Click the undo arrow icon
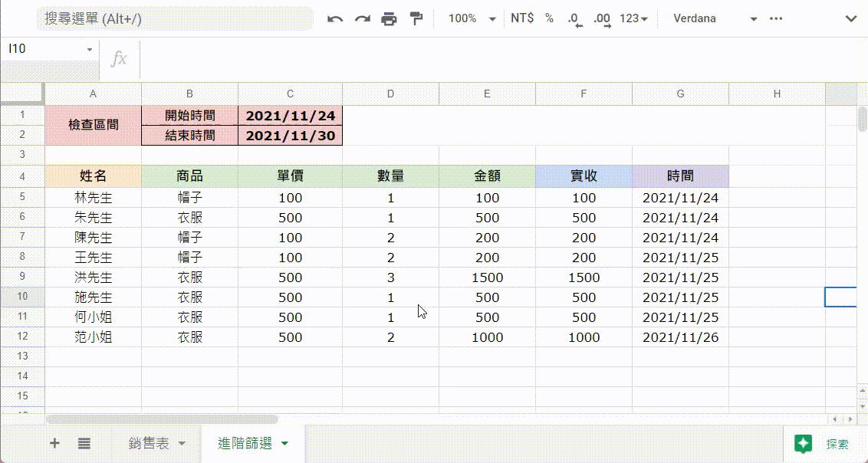This screenshot has height=463, width=868. 335,19
